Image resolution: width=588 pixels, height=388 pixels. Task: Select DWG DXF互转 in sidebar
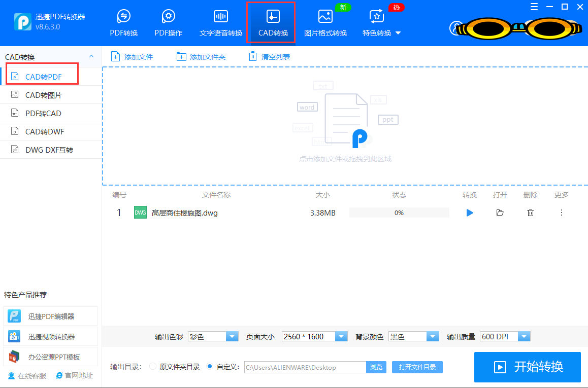51,150
